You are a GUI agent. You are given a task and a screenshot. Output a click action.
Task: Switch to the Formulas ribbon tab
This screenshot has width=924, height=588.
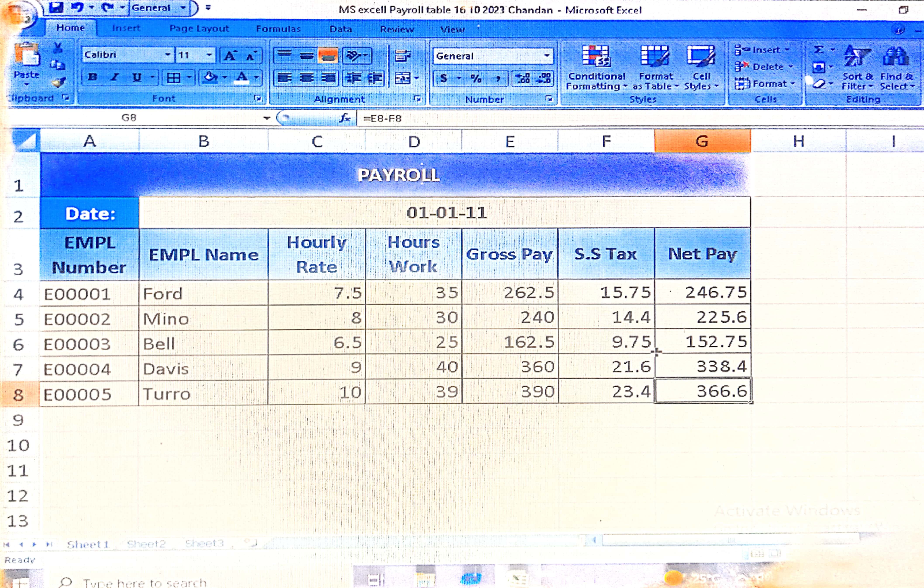[x=278, y=29]
